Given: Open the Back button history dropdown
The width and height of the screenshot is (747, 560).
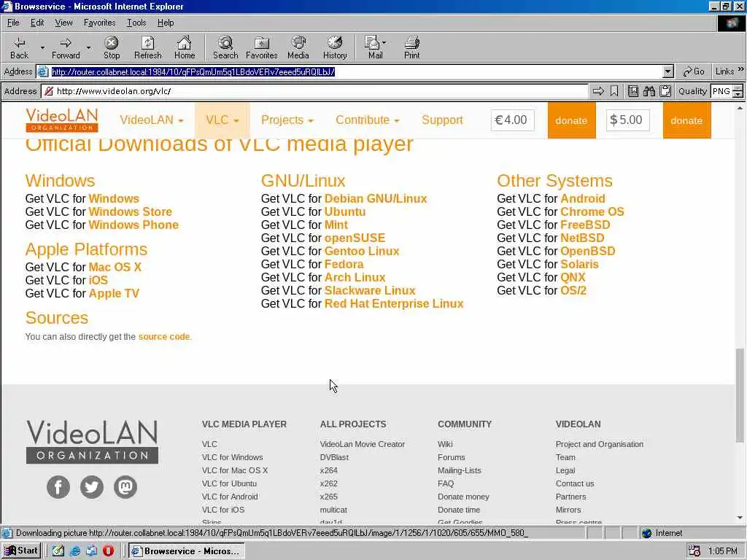Looking at the screenshot, I should click(x=42, y=47).
